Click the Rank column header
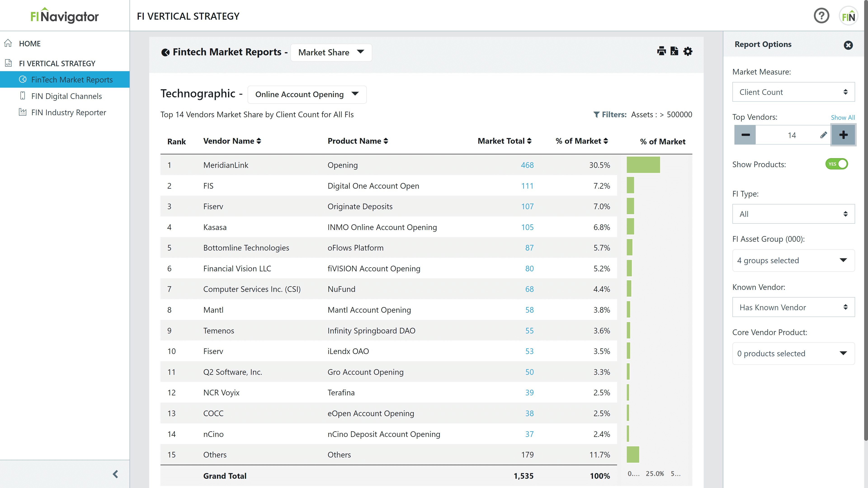This screenshot has height=488, width=868. point(176,141)
